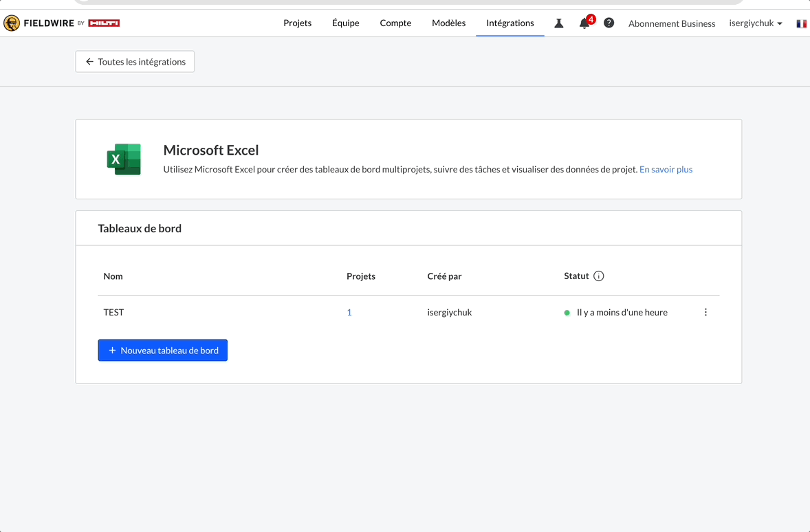
Task: Click the Fieldwire by Hilti logo
Action: pyautogui.click(x=61, y=23)
